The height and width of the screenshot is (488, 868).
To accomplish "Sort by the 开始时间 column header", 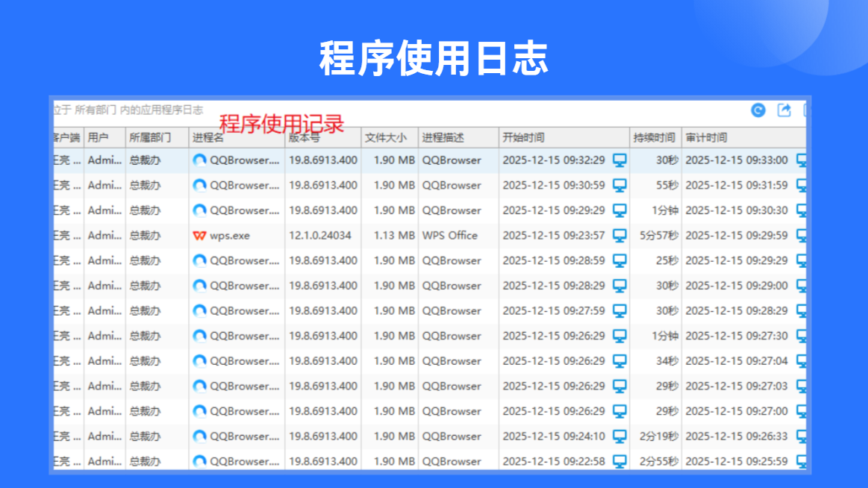I will click(564, 138).
